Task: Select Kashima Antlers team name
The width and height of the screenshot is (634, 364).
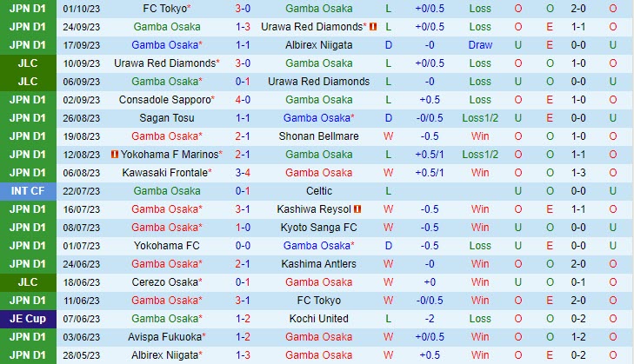Action: [319, 264]
